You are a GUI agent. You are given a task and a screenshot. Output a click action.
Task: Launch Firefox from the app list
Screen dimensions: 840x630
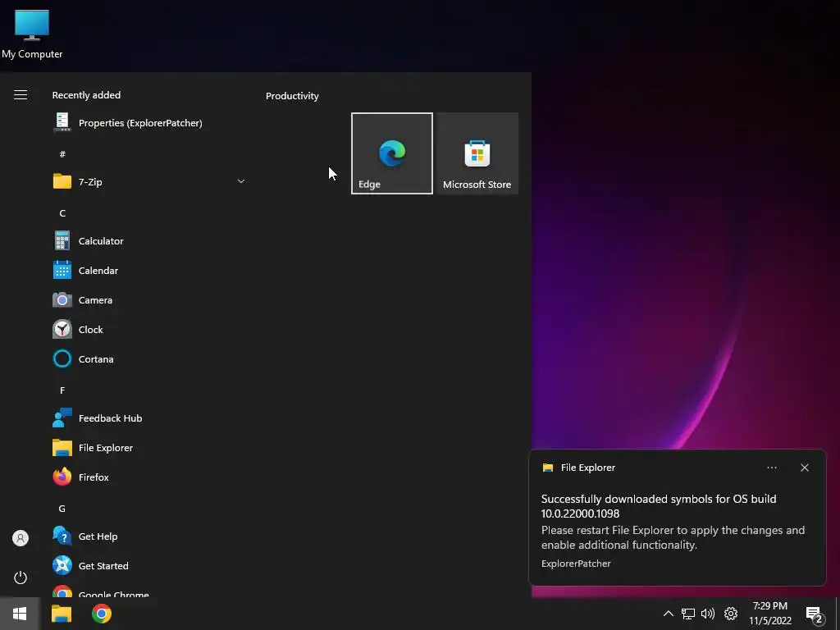coord(149,477)
